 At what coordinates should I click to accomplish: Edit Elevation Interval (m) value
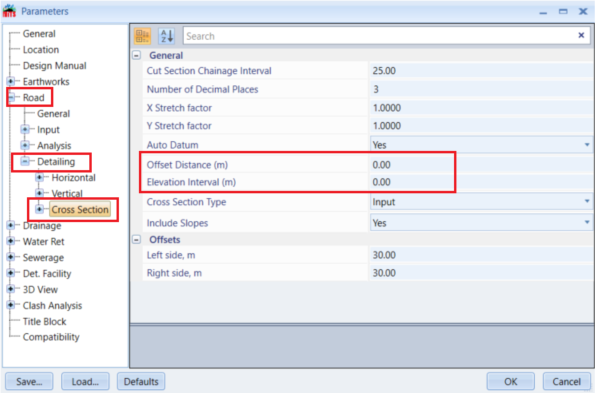(x=481, y=182)
